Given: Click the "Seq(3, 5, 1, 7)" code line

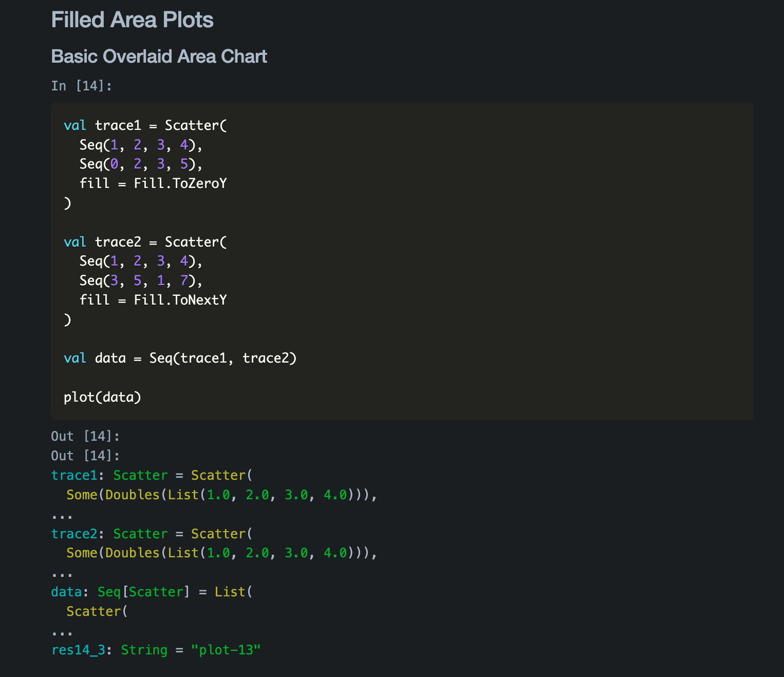Looking at the screenshot, I should click(x=141, y=281).
